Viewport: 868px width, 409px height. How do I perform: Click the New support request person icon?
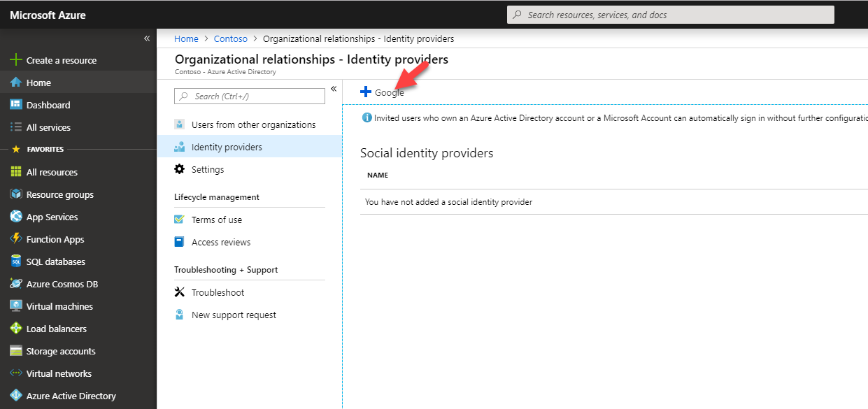click(x=180, y=315)
